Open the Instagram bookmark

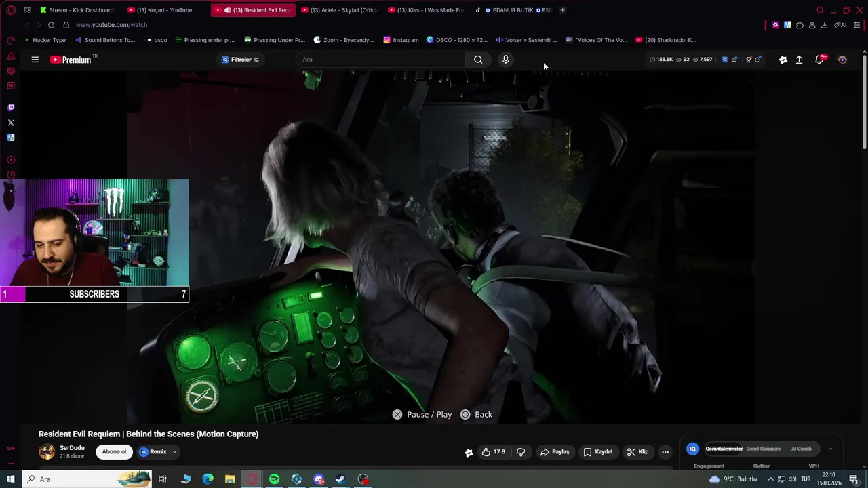coord(401,40)
